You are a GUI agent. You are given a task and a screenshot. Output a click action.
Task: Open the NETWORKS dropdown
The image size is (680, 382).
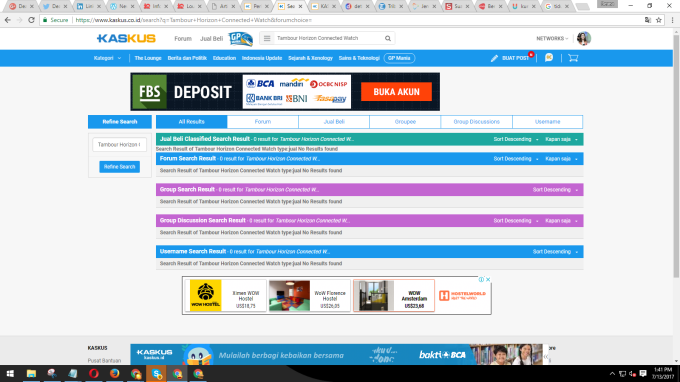[552, 38]
